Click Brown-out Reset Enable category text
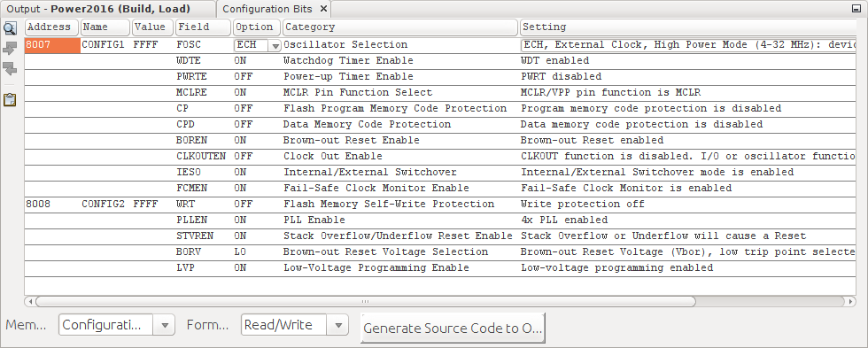The width and height of the screenshot is (868, 348). 352,141
